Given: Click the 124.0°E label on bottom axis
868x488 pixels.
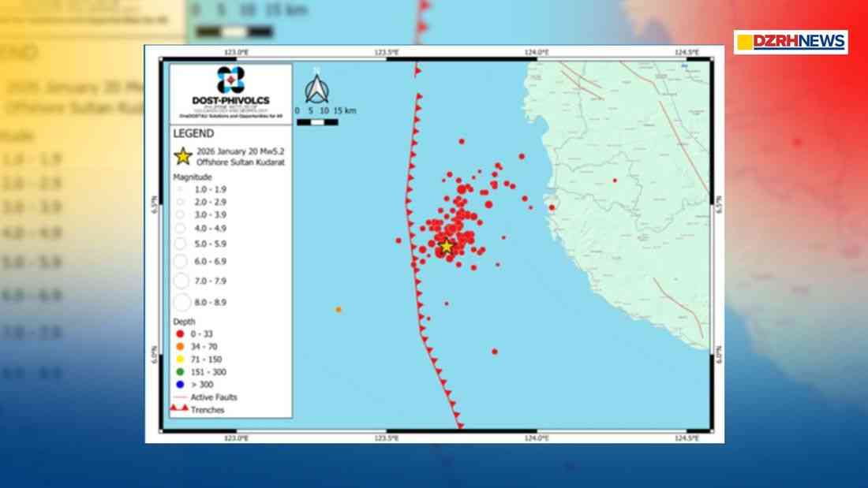Looking at the screenshot, I should 537,438.
